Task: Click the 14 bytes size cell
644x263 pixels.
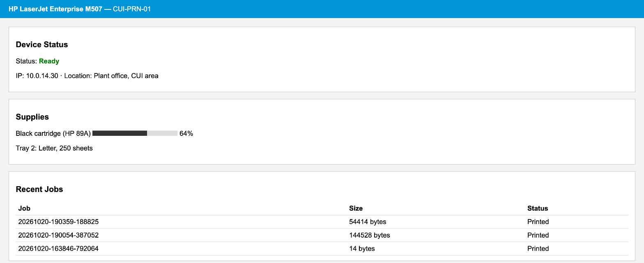Action: click(362, 249)
